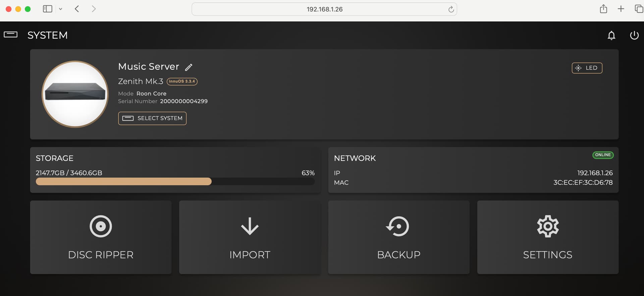Open the Safari share menu
644x296 pixels.
tap(603, 9)
